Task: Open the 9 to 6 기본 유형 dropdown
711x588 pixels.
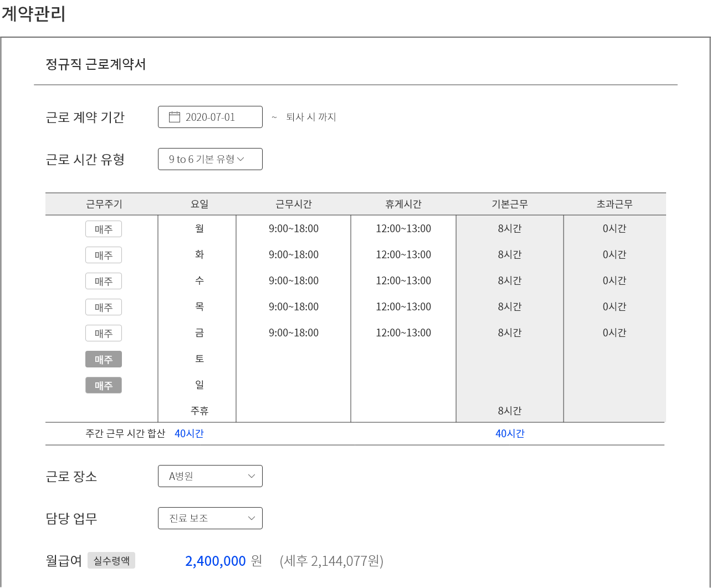Action: (x=210, y=159)
